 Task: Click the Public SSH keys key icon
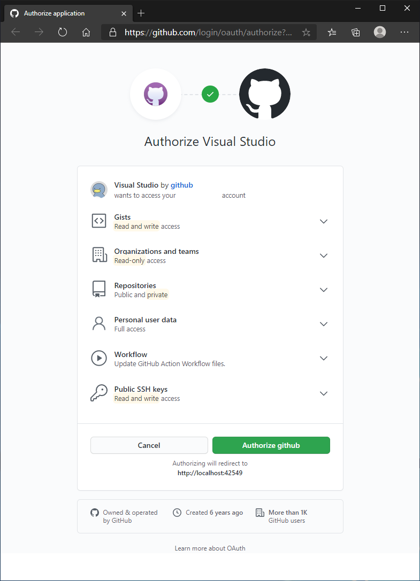(99, 393)
